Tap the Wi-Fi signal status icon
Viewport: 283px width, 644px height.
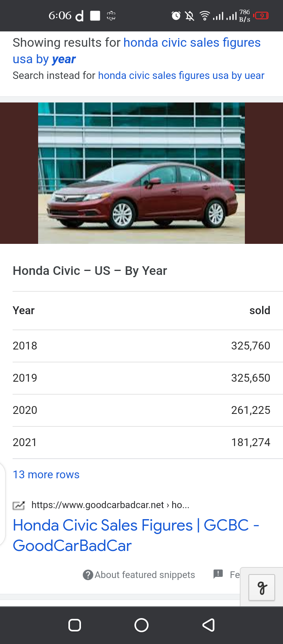pos(205,16)
